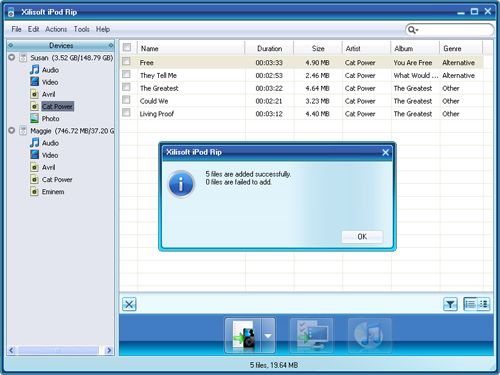Click the Susan iPod device icon

pos(23,58)
